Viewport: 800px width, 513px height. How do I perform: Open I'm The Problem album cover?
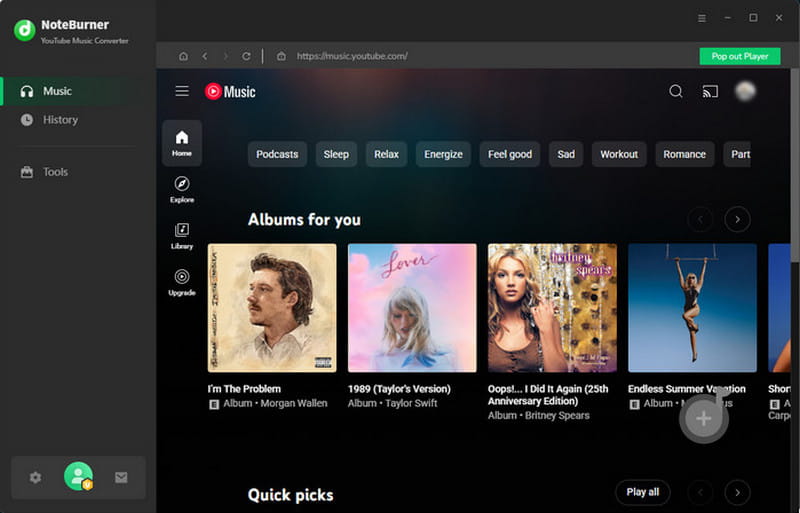pyautogui.click(x=272, y=308)
